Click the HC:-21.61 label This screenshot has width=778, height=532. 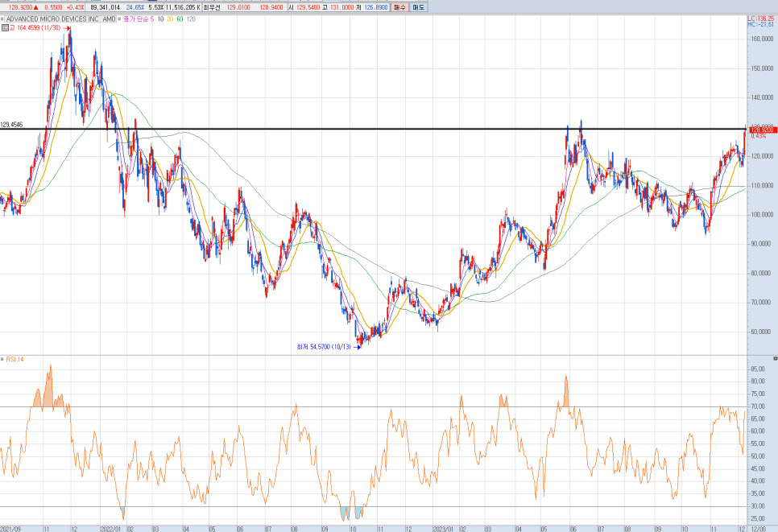pyautogui.click(x=761, y=24)
